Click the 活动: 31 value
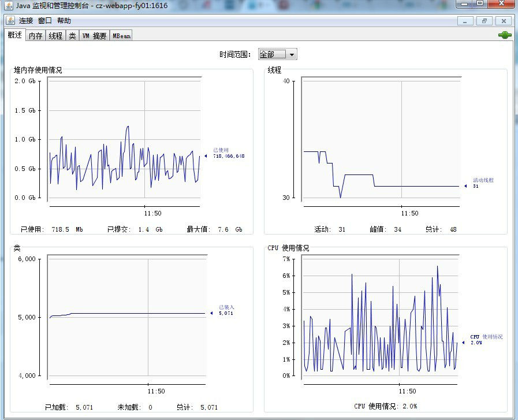Image resolution: width=518 pixels, height=420 pixels. pyautogui.click(x=330, y=229)
